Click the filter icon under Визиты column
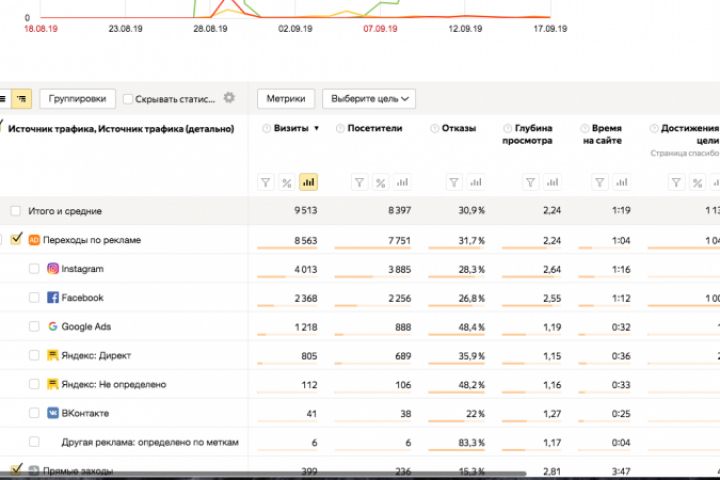This screenshot has height=480, width=720. (x=266, y=182)
